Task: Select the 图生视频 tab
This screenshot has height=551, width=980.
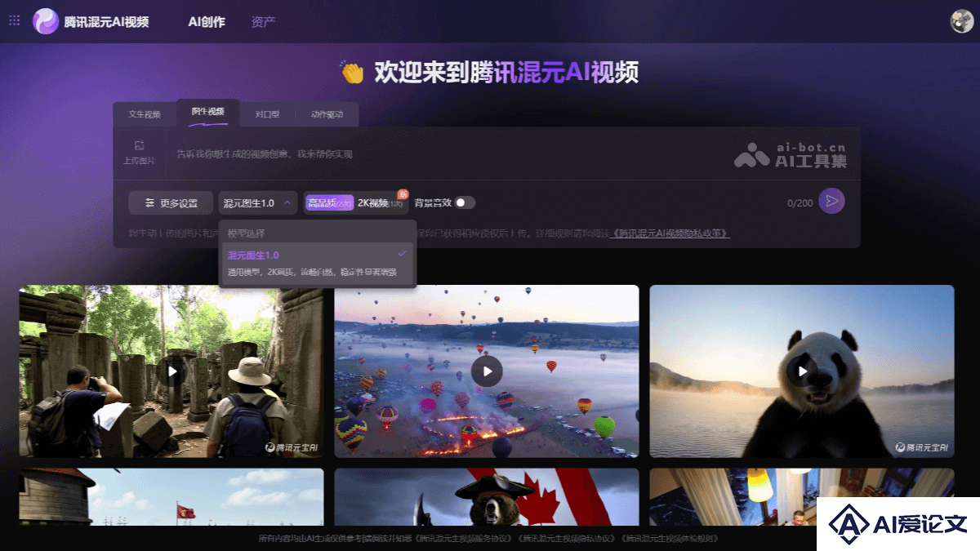Action: [208, 112]
